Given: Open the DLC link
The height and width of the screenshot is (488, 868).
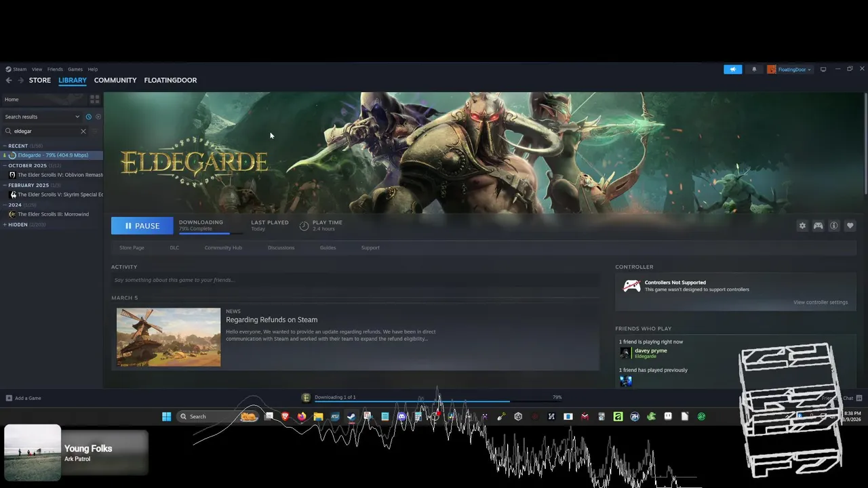Looking at the screenshot, I should (x=174, y=247).
